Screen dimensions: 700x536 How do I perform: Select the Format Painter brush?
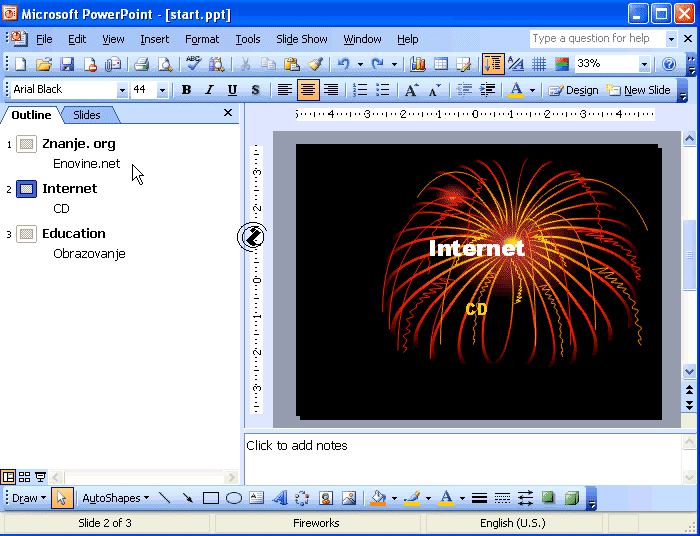click(315, 64)
